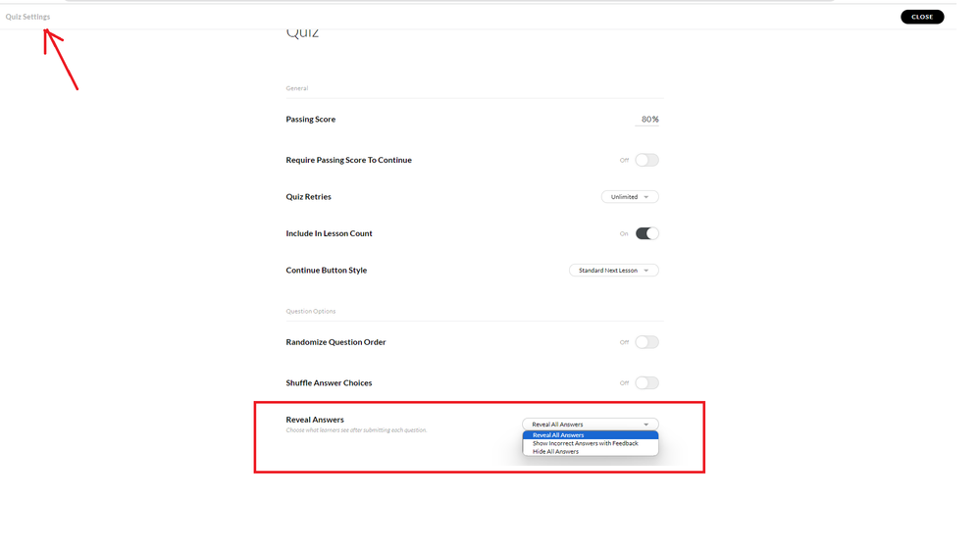Click the General section header

pos(296,88)
